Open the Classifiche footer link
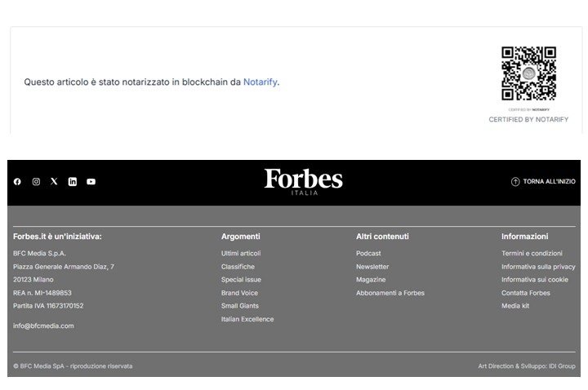Viewport: 588px width, 390px height. click(x=238, y=267)
